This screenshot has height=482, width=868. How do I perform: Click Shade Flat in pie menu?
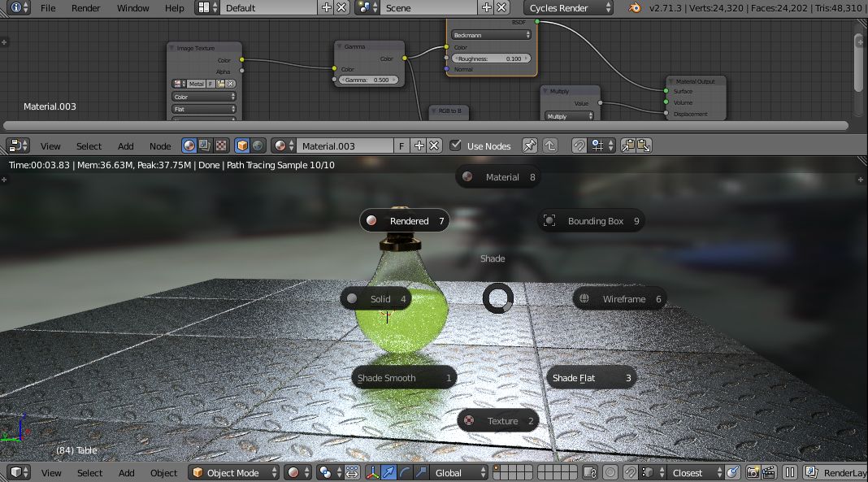591,378
